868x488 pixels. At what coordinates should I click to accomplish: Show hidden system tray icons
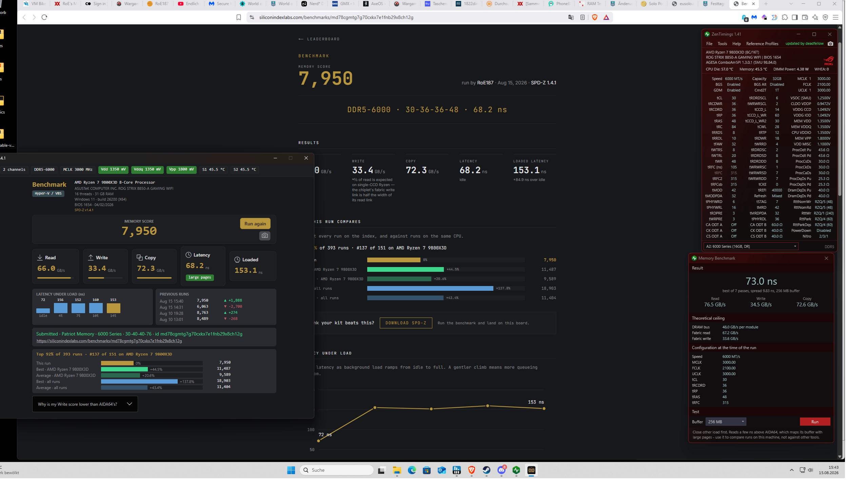(x=792, y=470)
